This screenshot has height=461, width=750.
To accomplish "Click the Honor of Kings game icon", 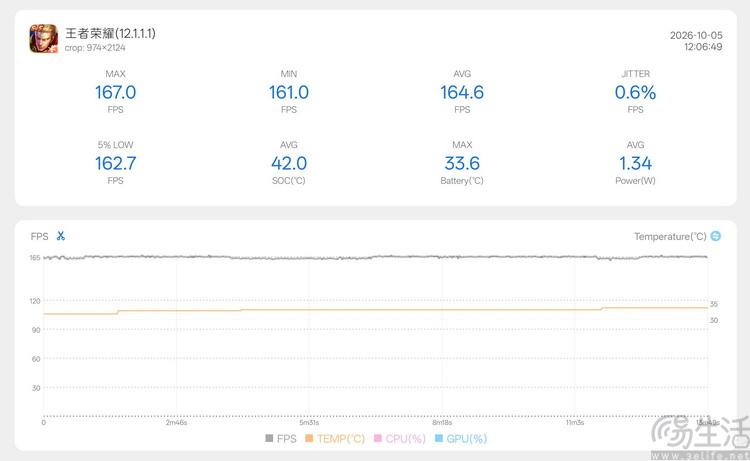I will point(44,39).
